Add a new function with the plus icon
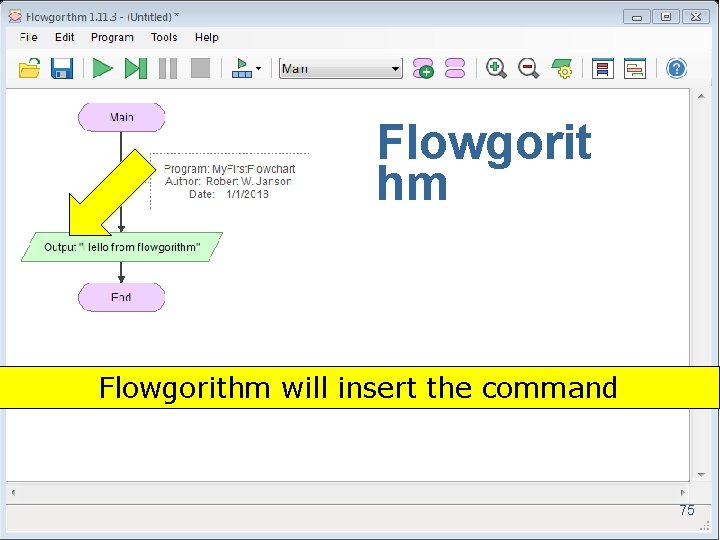This screenshot has height=540, width=720. [x=423, y=68]
